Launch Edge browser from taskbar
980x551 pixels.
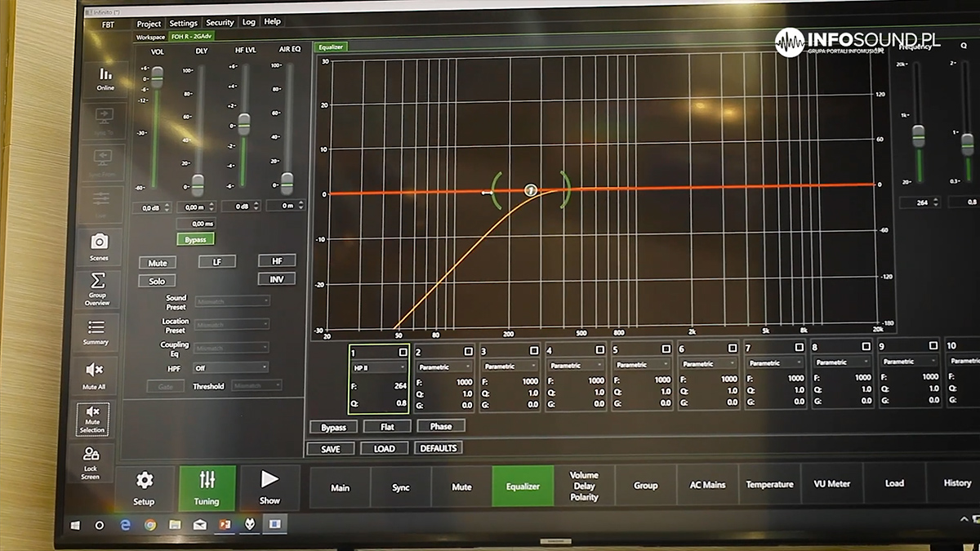pos(126,526)
